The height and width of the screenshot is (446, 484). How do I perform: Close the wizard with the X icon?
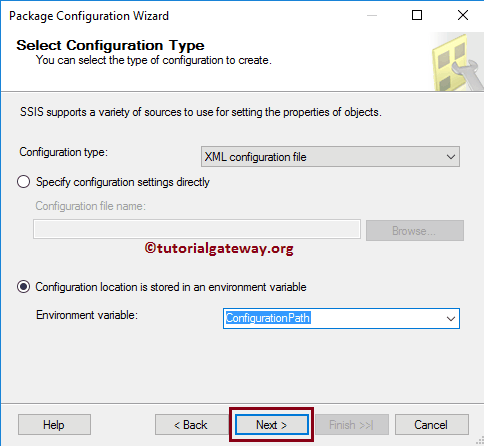pyautogui.click(x=463, y=15)
